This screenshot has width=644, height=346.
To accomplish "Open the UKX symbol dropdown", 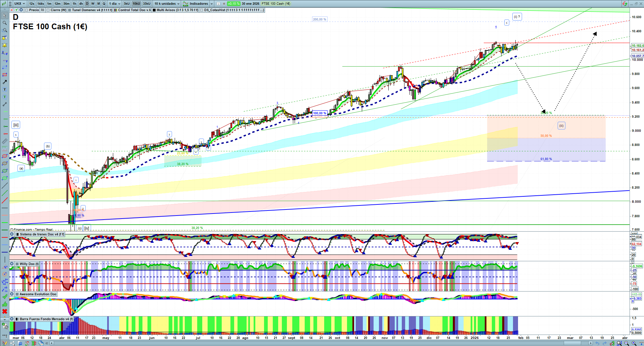I will [19, 4].
